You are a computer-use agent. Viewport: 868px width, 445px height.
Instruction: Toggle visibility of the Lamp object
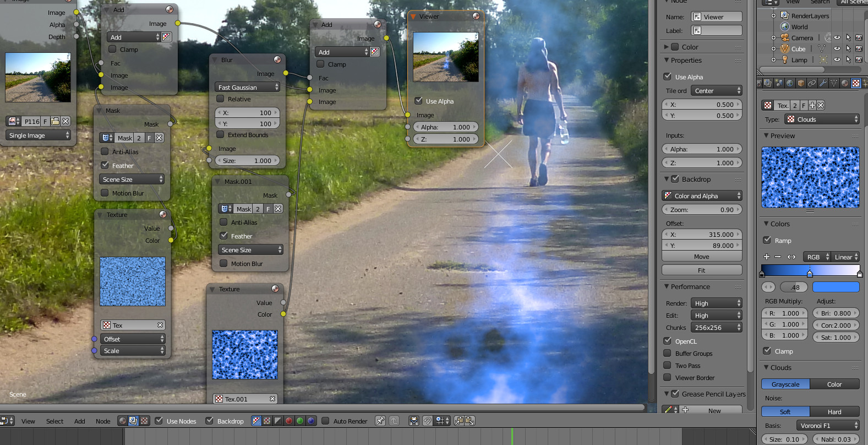[837, 59]
